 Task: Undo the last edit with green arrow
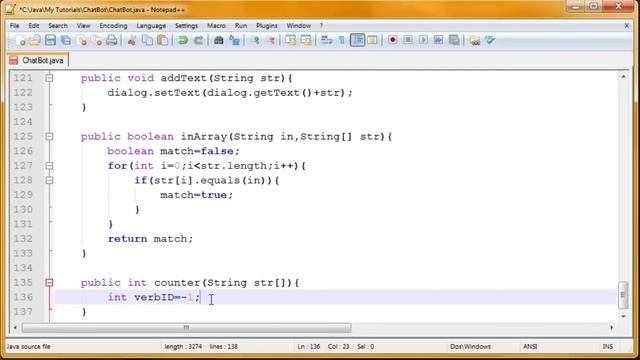[183, 40]
